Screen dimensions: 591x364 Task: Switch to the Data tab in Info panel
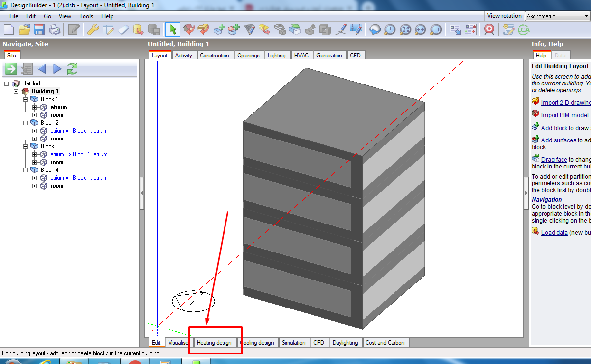click(560, 56)
